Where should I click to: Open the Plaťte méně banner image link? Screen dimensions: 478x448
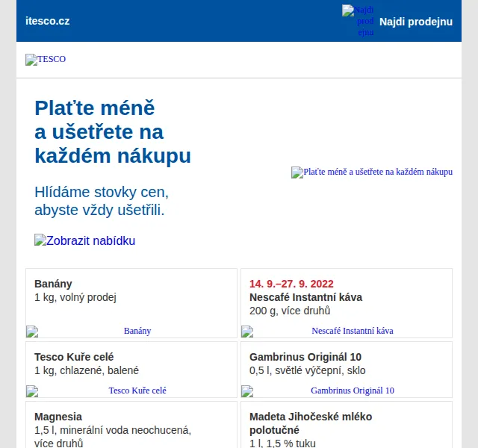(x=372, y=172)
